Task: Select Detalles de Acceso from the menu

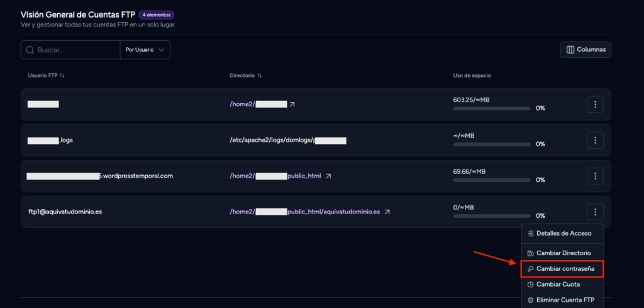Action: 559,233
